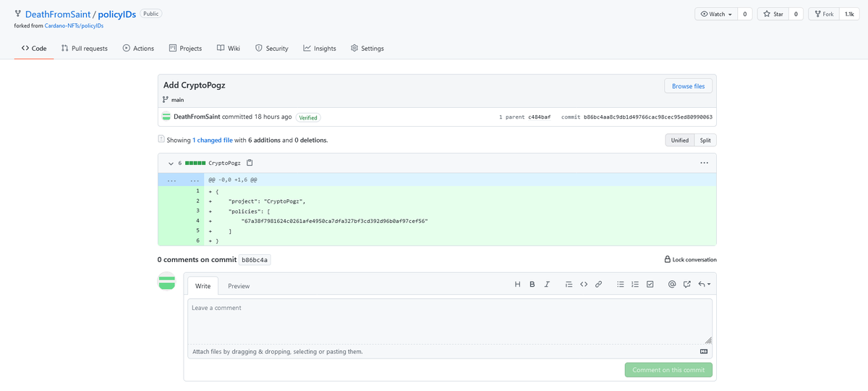Click the policy ID hash string line
Image resolution: width=868 pixels, height=391 pixels.
333,220
